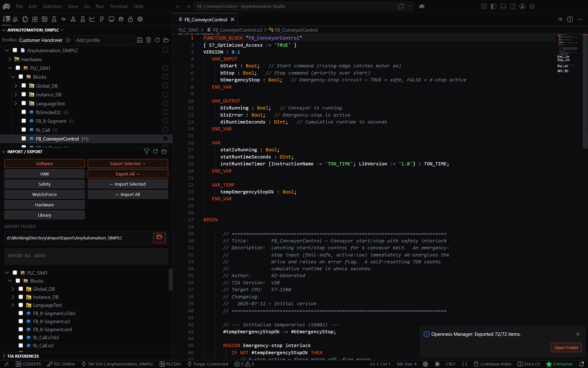Dismiss the Openness Manager notification

point(578,334)
